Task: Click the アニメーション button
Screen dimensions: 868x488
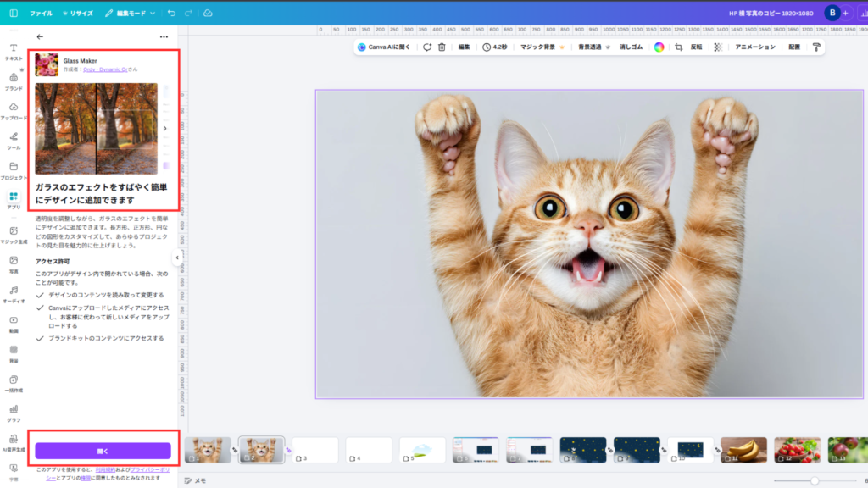Action: (x=754, y=47)
